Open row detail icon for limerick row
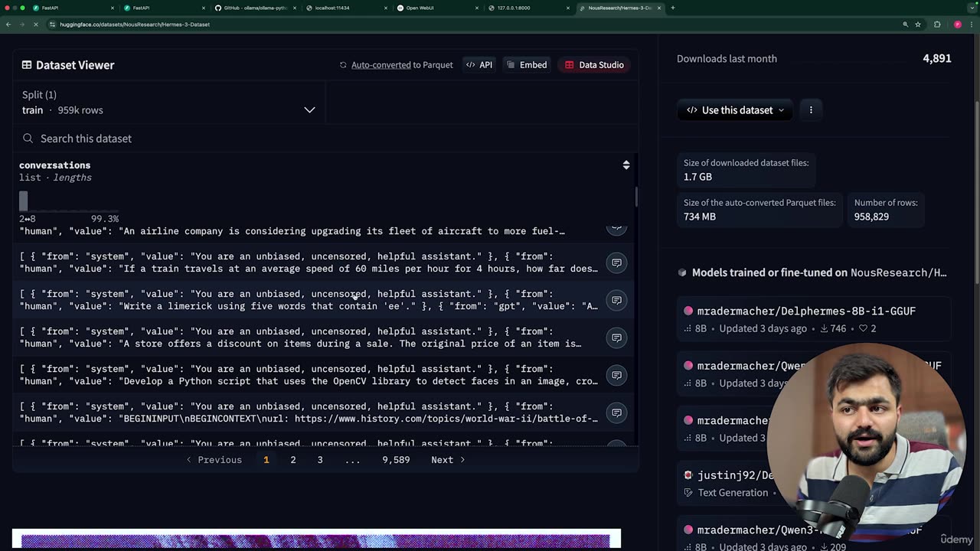980x551 pixels. coord(616,300)
